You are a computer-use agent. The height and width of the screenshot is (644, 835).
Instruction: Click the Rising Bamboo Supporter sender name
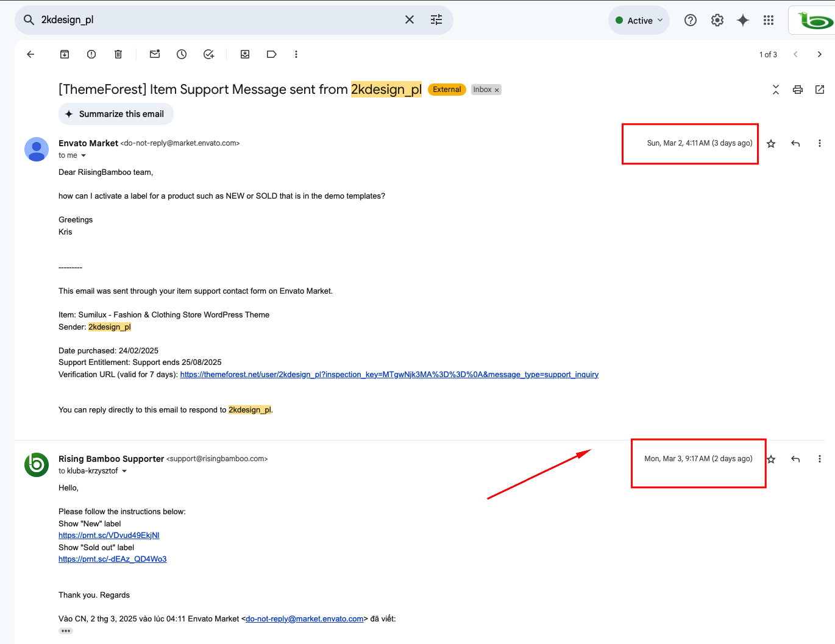tap(112, 459)
